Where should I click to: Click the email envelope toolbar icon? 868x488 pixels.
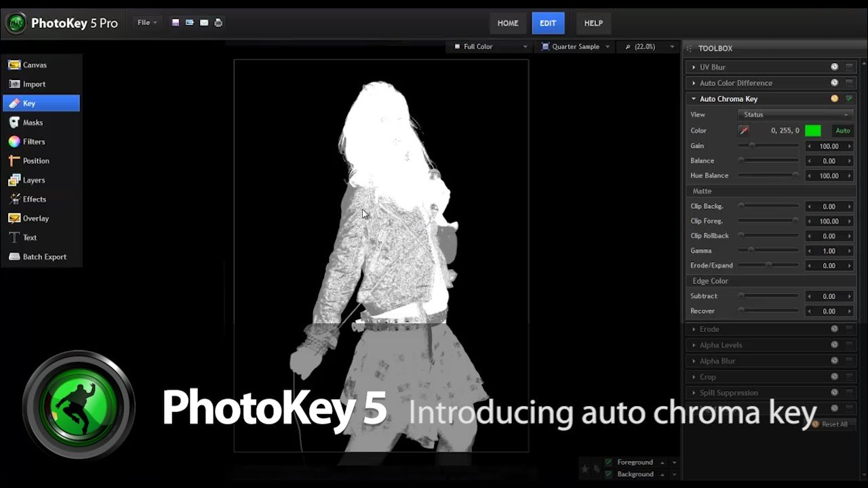pos(204,22)
